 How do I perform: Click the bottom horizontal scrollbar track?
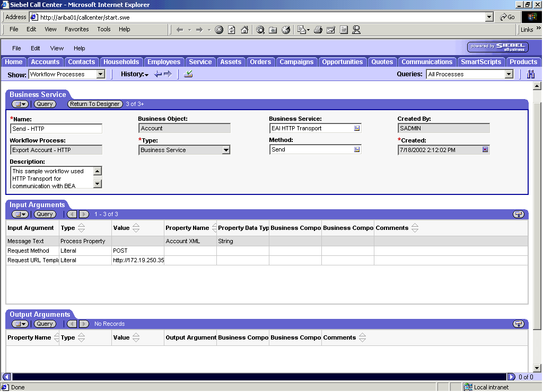259,377
